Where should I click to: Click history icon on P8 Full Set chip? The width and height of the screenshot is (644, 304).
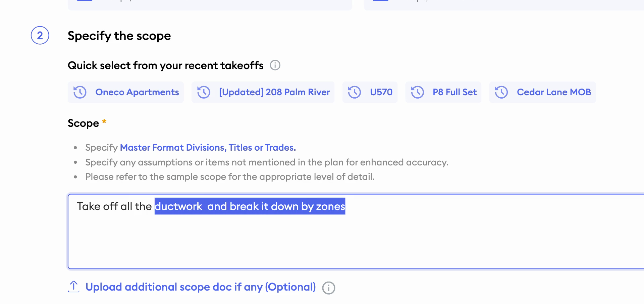(x=418, y=92)
